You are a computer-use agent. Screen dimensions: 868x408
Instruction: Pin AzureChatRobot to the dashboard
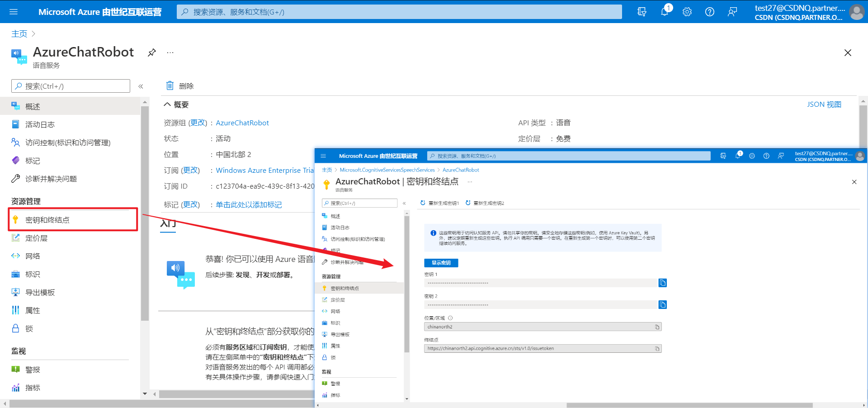pyautogui.click(x=152, y=52)
